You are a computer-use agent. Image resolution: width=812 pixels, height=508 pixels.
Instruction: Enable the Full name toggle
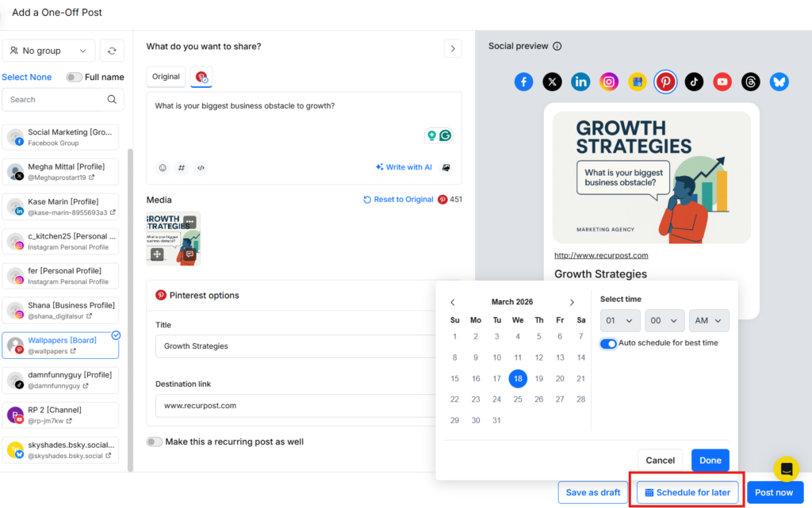click(x=74, y=77)
